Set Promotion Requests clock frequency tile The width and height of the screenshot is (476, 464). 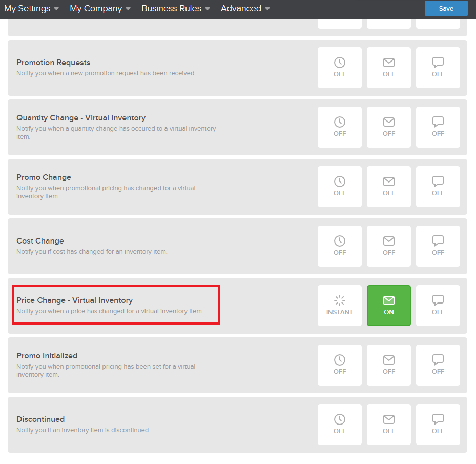coord(339,68)
